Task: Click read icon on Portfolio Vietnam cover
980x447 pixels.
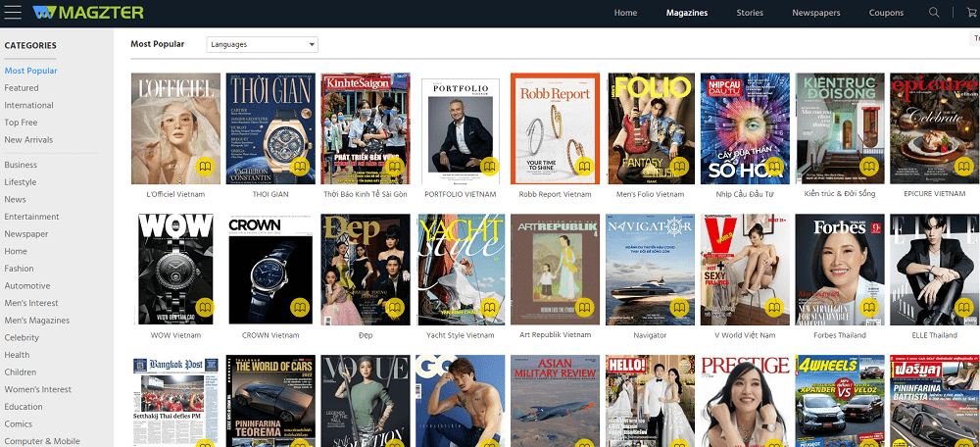Action: click(489, 167)
